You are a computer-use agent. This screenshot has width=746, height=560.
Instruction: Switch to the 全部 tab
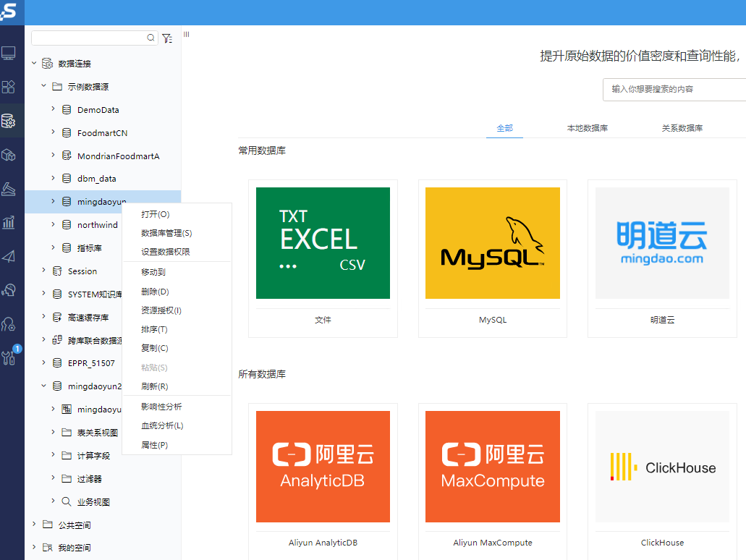[504, 128]
